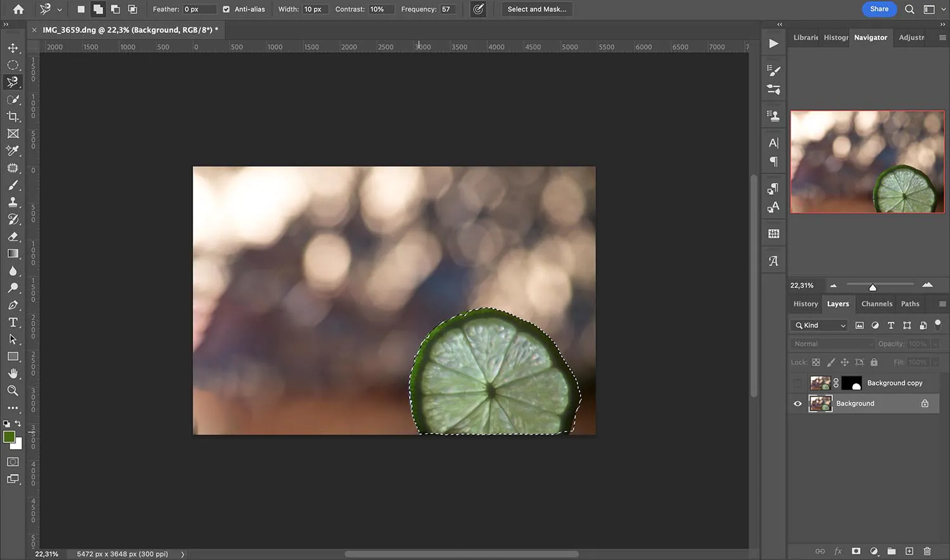Select the Quick Selection tool

point(13,99)
